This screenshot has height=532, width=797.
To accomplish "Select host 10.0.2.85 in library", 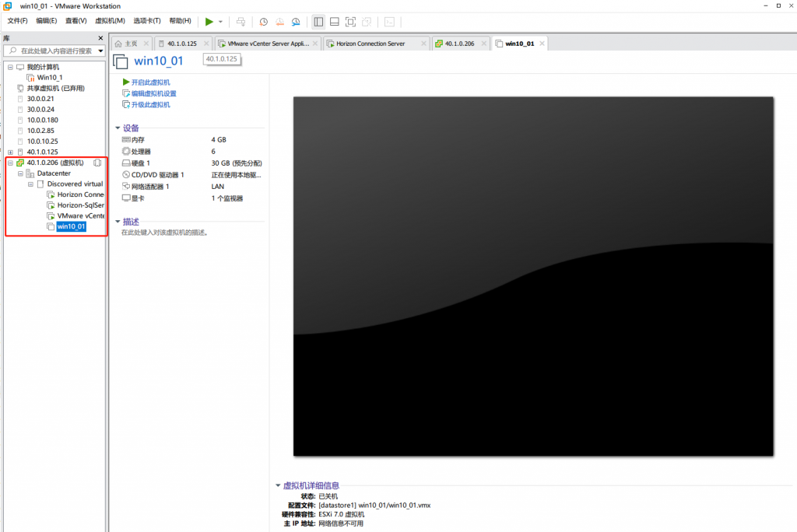I will pos(40,131).
